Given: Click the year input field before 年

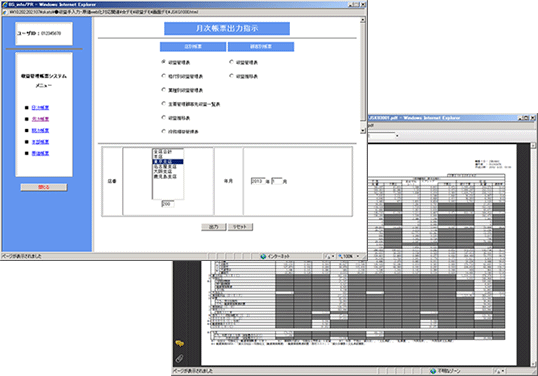Looking at the screenshot, I should [x=258, y=181].
